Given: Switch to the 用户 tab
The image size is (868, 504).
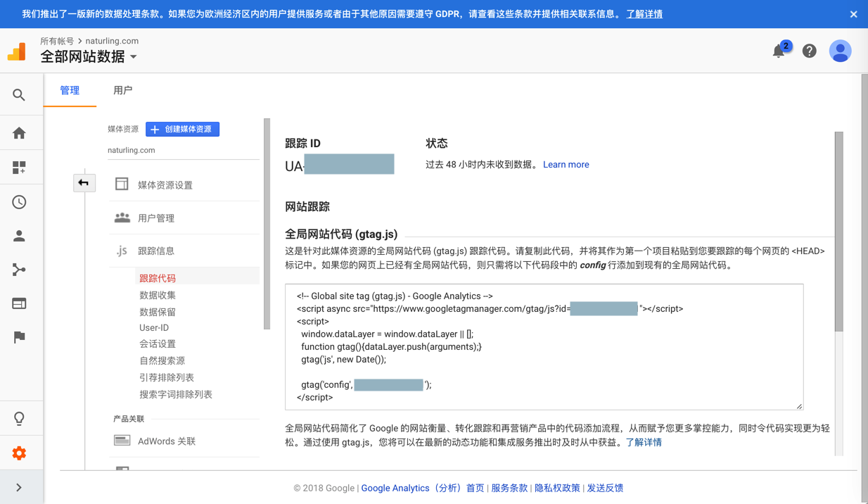Looking at the screenshot, I should pyautogui.click(x=122, y=90).
